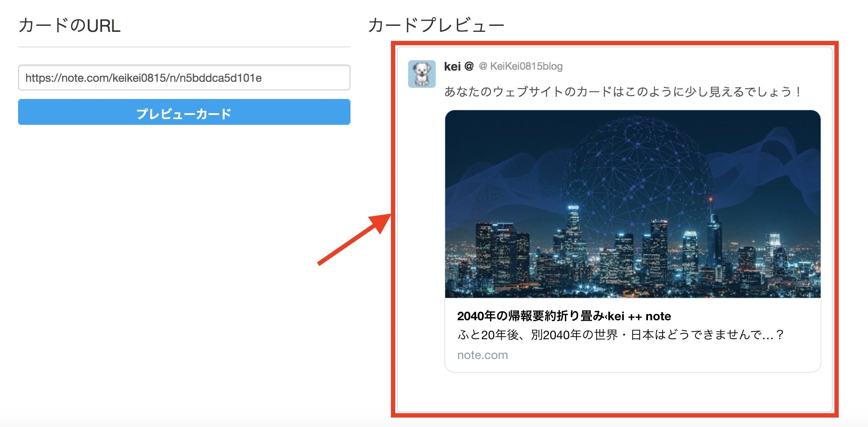Open the note.com link on the card

482,355
